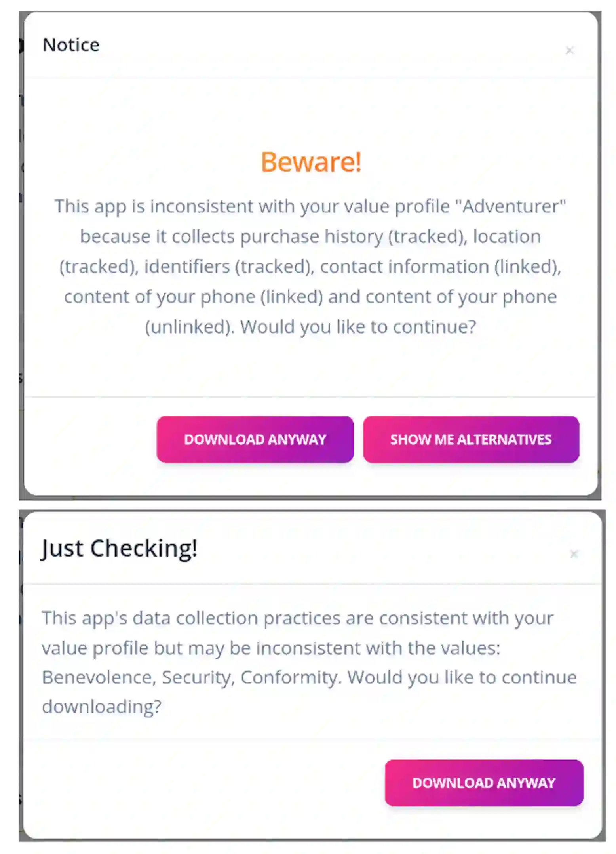This screenshot has height=854, width=616.
Task: Close the Notice dialog with the X
Action: pyautogui.click(x=569, y=50)
